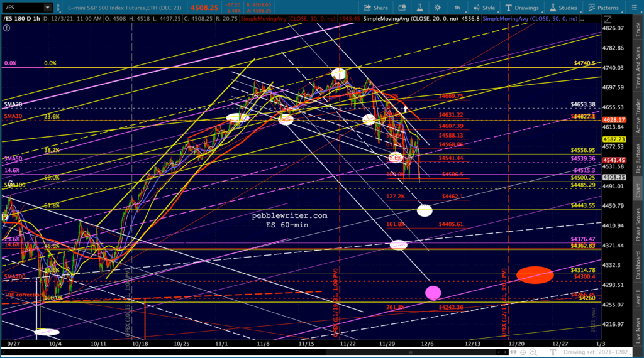644x358 pixels.
Task: Open the Studies menu
Action: (563, 8)
